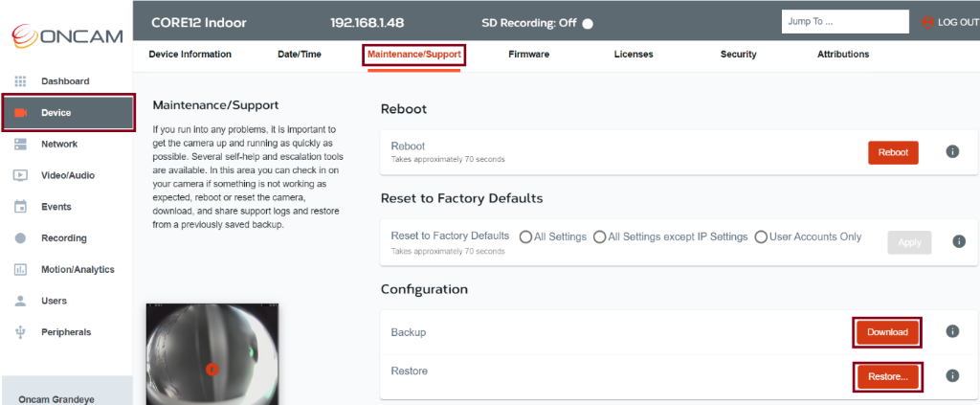Click the Reboot button

click(x=893, y=152)
